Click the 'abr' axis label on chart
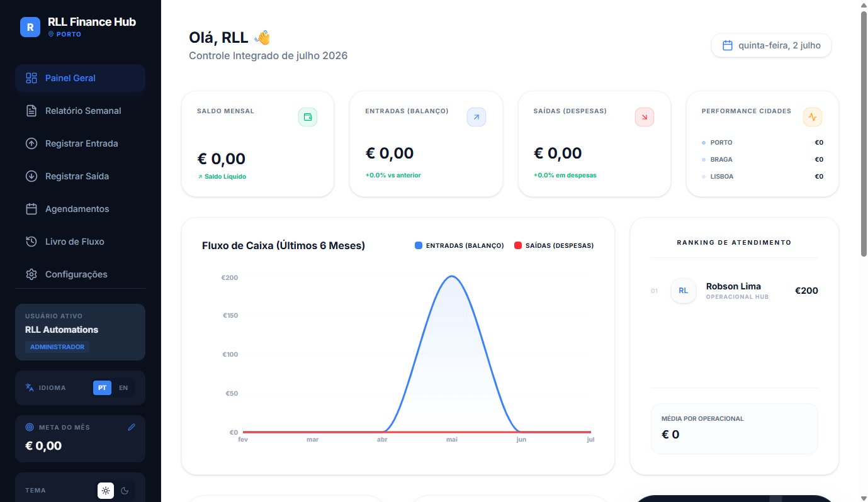The width and height of the screenshot is (868, 502). 382,440
